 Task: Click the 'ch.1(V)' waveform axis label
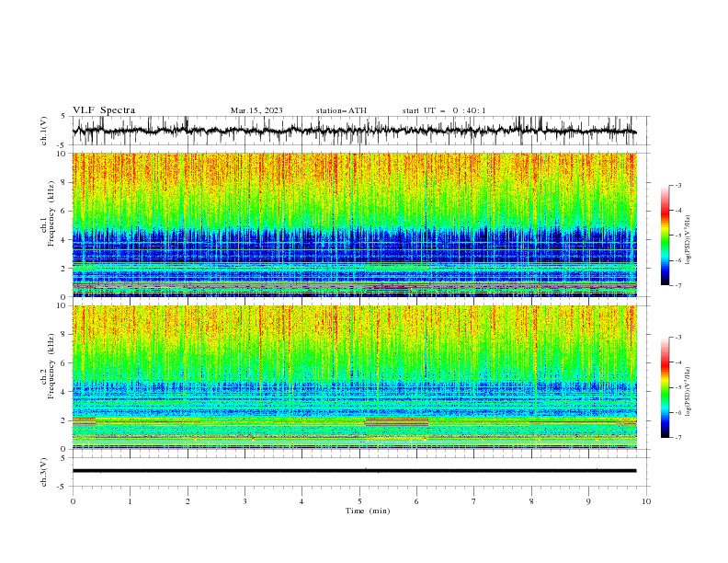44,131
